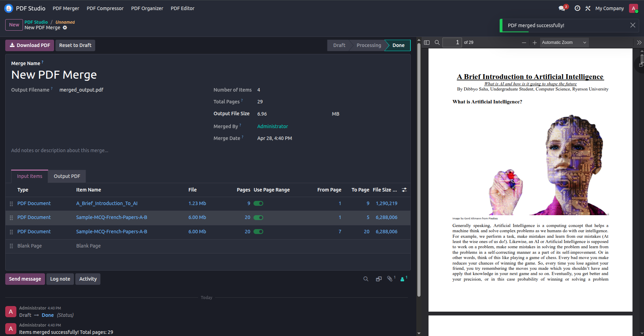
Task: Click the PDF Studio app logo
Action: click(x=9, y=8)
